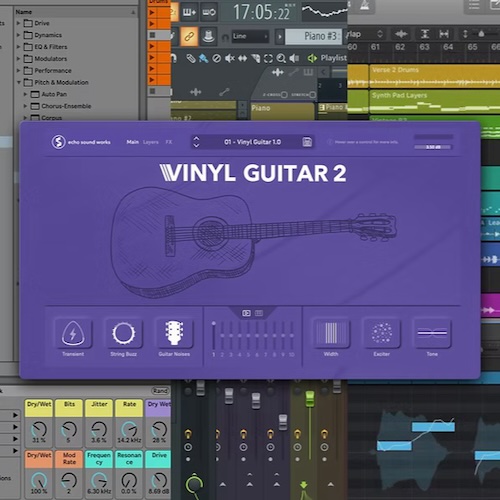Click the Rand button in macro rack
Screen dimensions: 500x500
160,391
